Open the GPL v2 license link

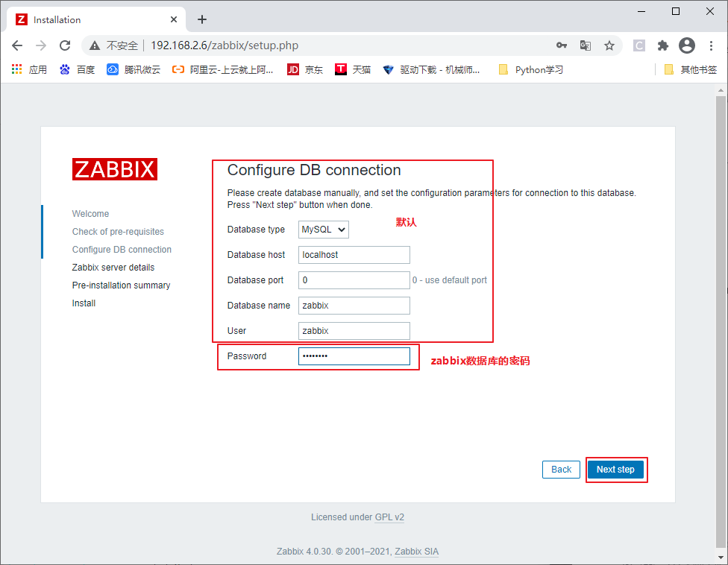point(389,517)
